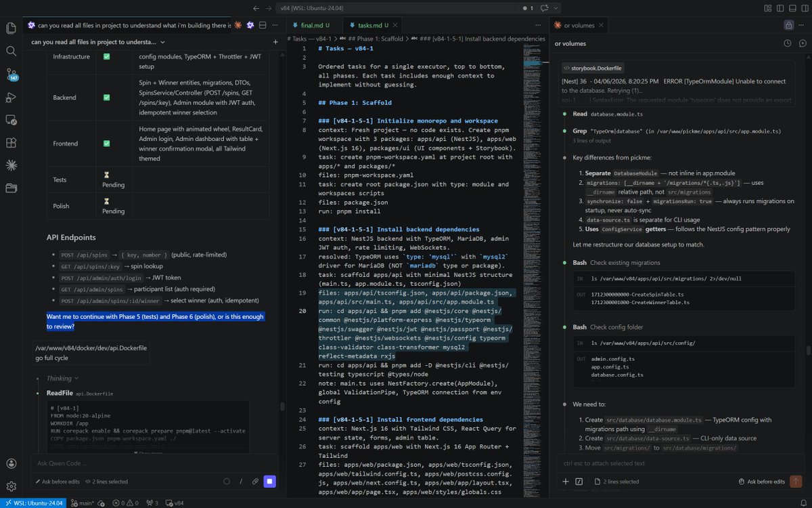Open chat history via the clock icon

787,43
